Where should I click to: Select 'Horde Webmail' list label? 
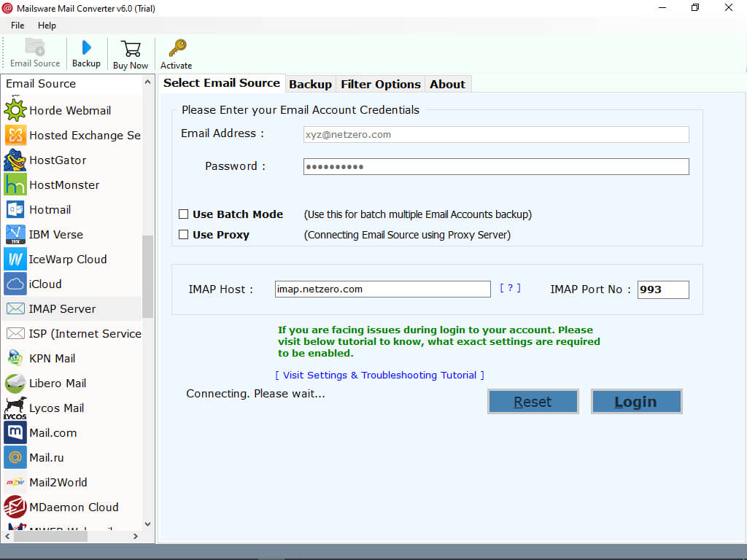[70, 111]
